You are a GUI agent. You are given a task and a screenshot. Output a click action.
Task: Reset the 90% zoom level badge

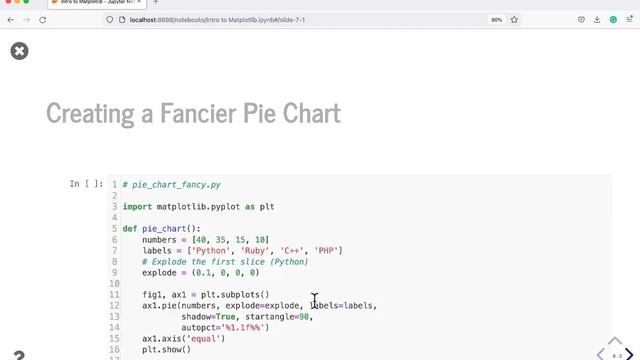(x=496, y=20)
